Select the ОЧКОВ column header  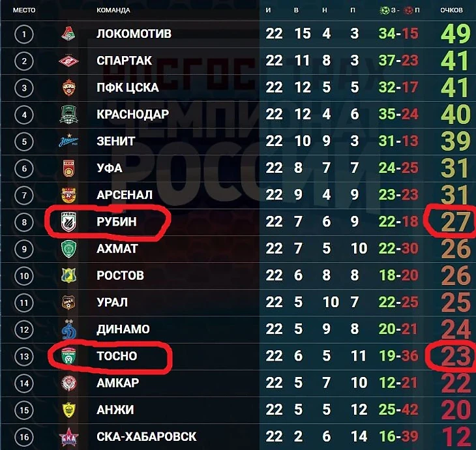tap(451, 10)
